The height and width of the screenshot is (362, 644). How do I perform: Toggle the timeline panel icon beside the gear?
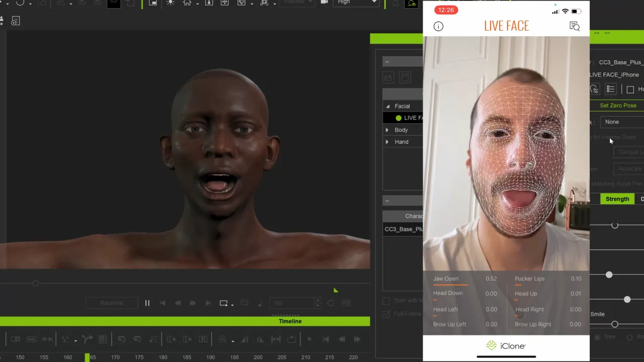[x=346, y=303]
